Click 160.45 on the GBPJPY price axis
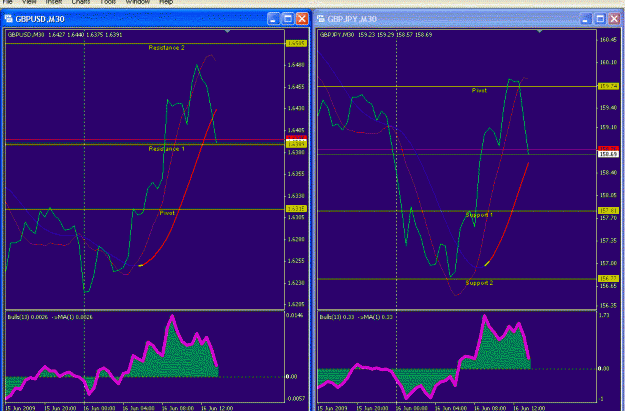The height and width of the screenshot is (411, 625). 608,39
